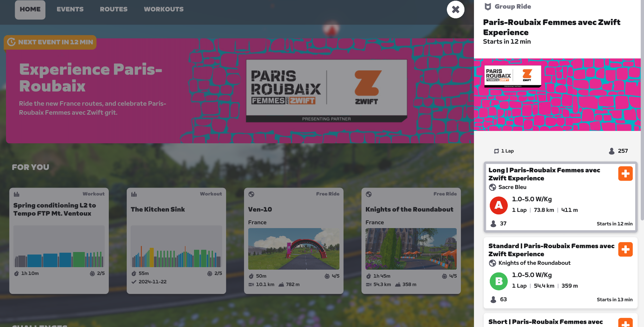The image size is (644, 327).
Task: Open Knights of the Roundabout route thumbnail
Action: [411, 249]
